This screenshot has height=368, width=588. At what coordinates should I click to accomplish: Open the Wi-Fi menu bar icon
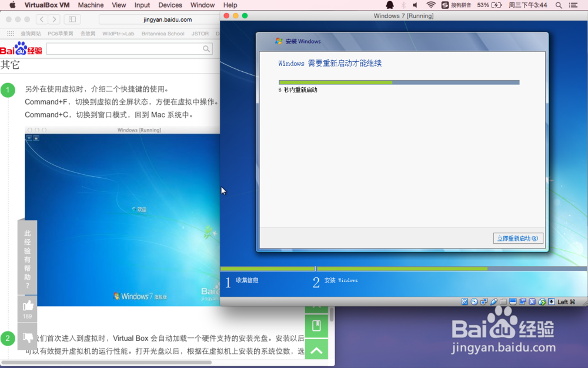point(431,5)
